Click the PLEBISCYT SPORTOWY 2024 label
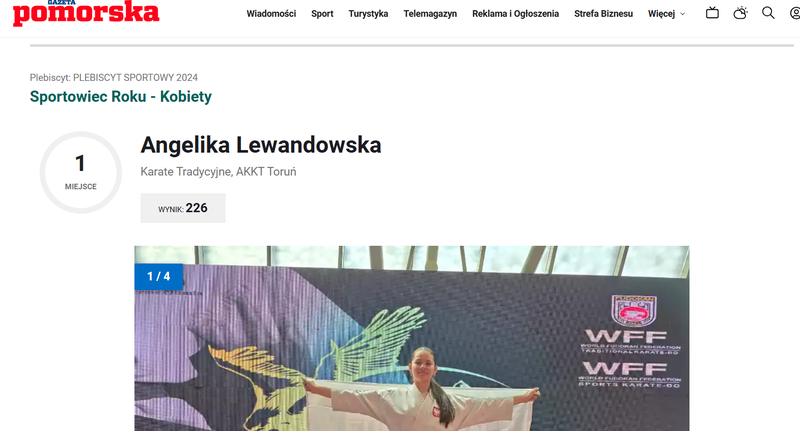This screenshot has width=800, height=431. pos(135,78)
